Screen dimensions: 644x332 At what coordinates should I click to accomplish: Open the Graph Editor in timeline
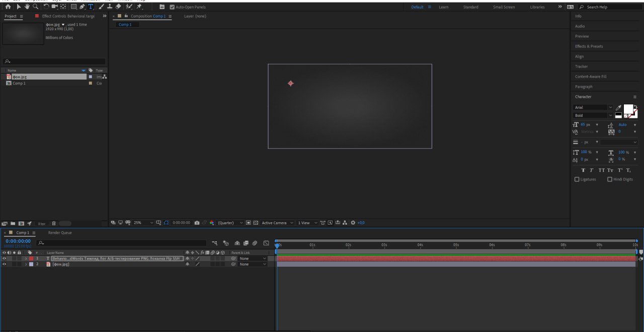(x=266, y=243)
